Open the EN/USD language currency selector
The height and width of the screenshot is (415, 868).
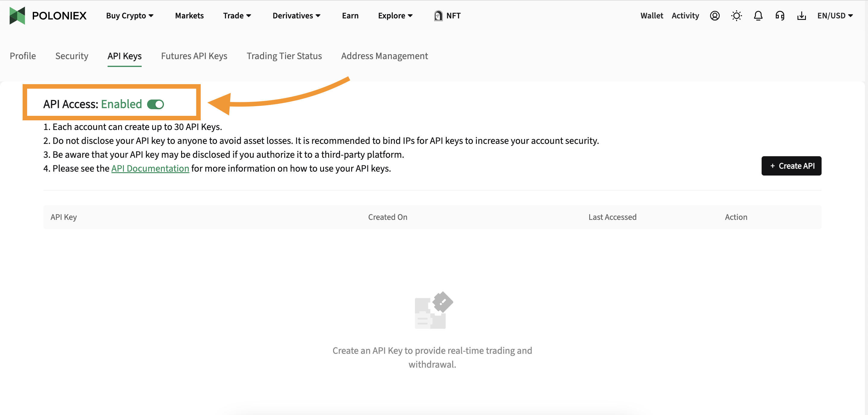point(835,15)
